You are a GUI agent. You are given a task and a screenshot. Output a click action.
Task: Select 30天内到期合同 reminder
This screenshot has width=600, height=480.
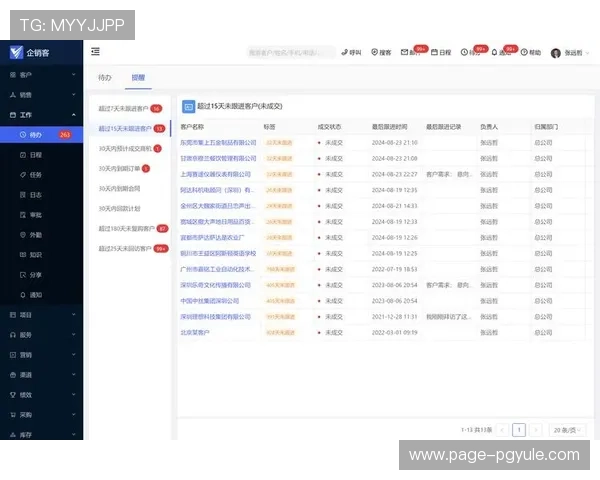pyautogui.click(x=130, y=188)
